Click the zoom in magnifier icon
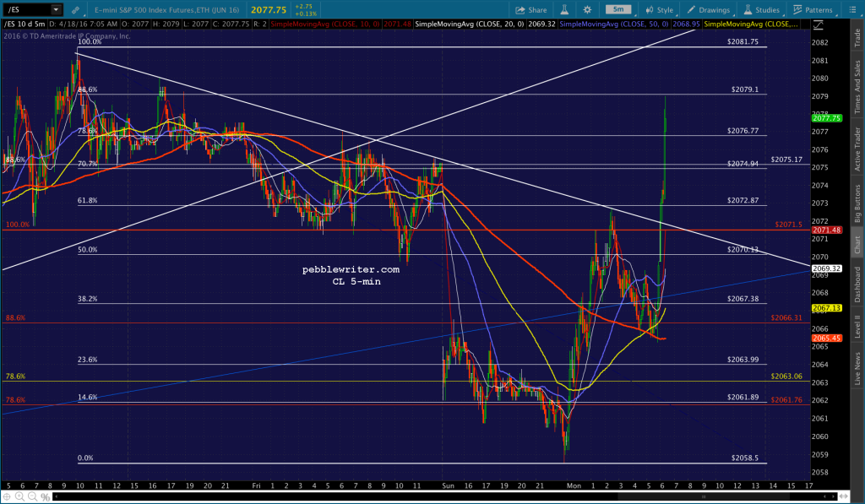Viewport: 865px width, 504px height. (x=19, y=497)
